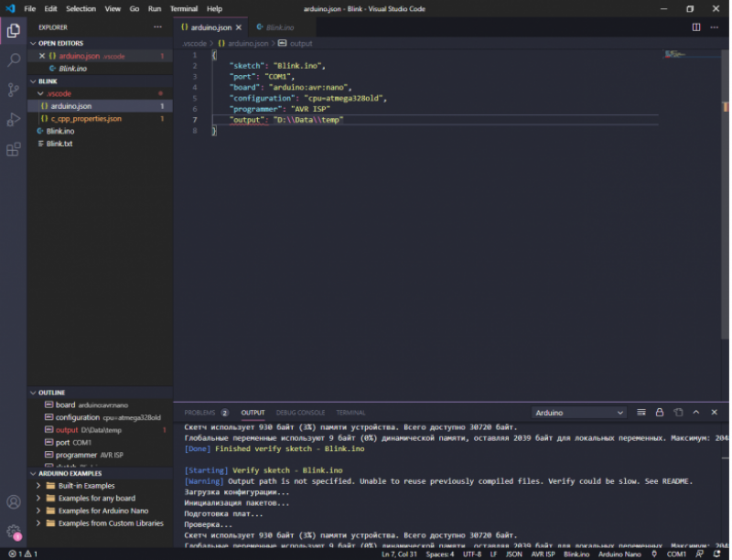Click the JSON language mode status item
Screen dimensions: 732x560
coord(514,554)
